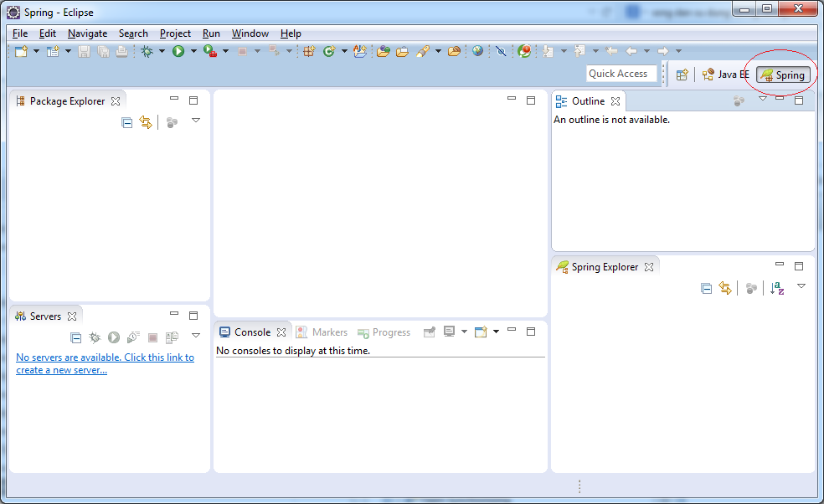Click the New wizard icon in toolbar
This screenshot has height=504, width=824.
pos(21,51)
